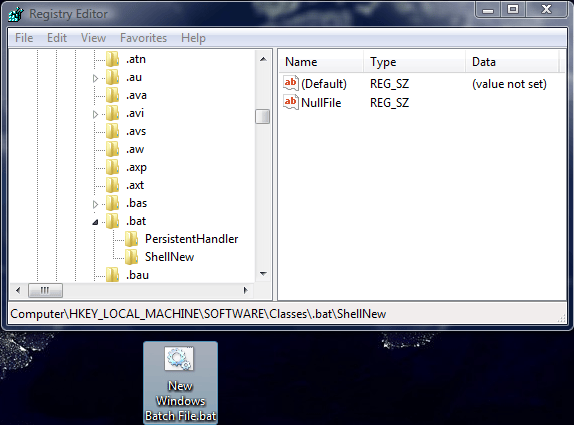Expand the .avi tree node
This screenshot has height=425, width=574.
point(95,114)
